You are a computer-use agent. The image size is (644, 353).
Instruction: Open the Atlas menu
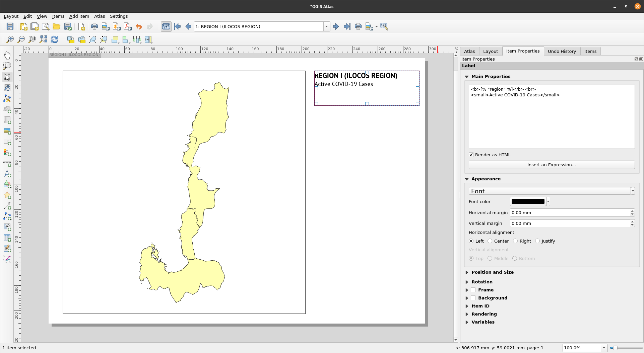tap(100, 16)
